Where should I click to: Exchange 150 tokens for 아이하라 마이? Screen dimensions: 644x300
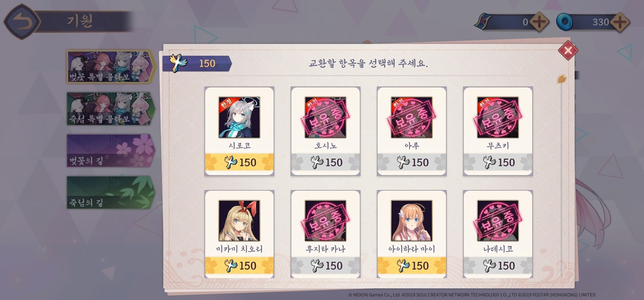pyautogui.click(x=412, y=266)
